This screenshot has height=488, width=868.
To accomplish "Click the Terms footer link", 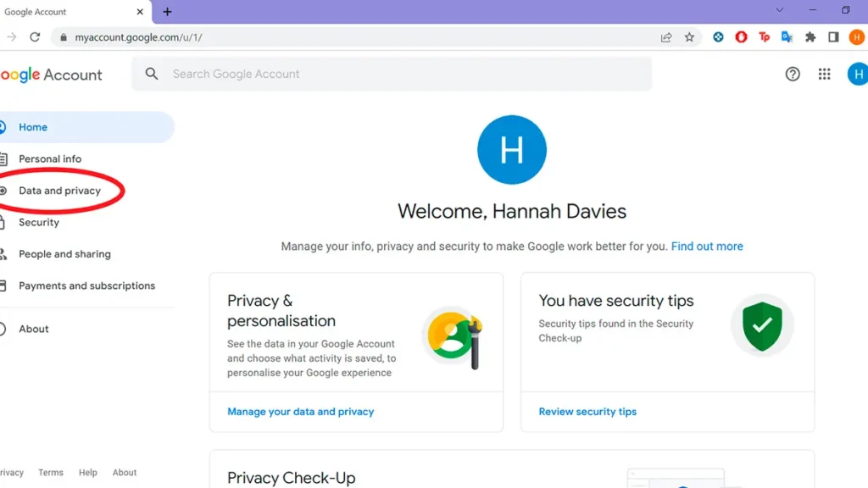I will click(51, 473).
